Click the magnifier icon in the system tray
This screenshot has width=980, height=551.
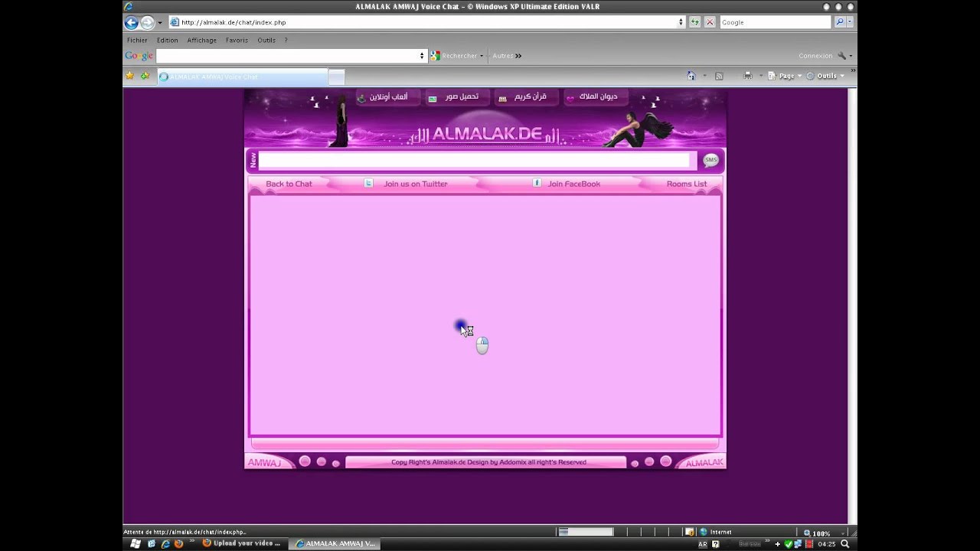point(846,544)
